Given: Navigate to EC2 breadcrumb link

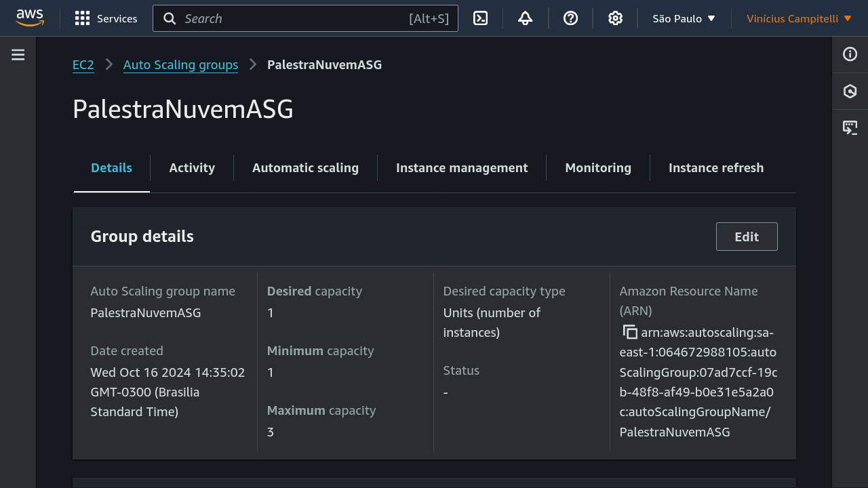Looking at the screenshot, I should point(83,64).
